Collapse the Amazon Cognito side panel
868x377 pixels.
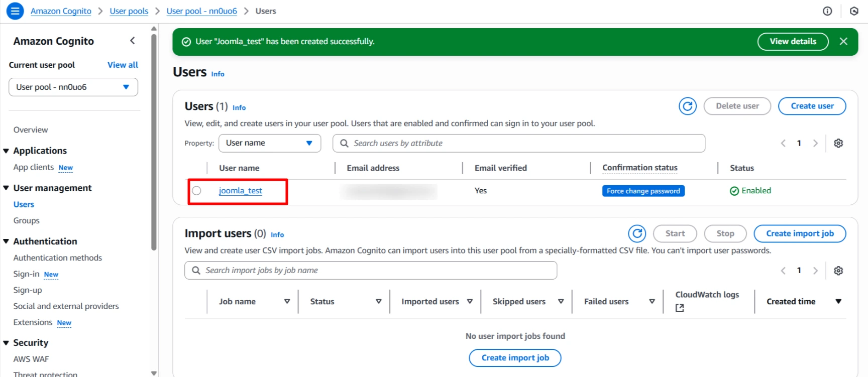133,41
